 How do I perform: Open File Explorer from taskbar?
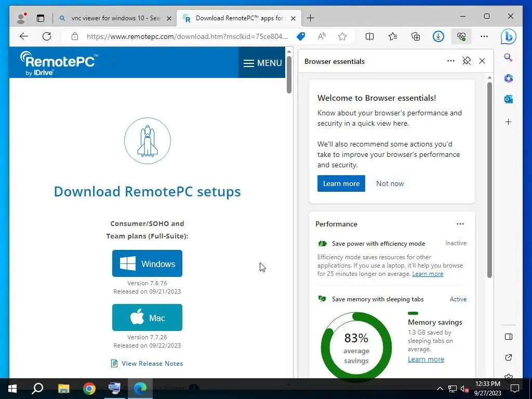(x=63, y=389)
